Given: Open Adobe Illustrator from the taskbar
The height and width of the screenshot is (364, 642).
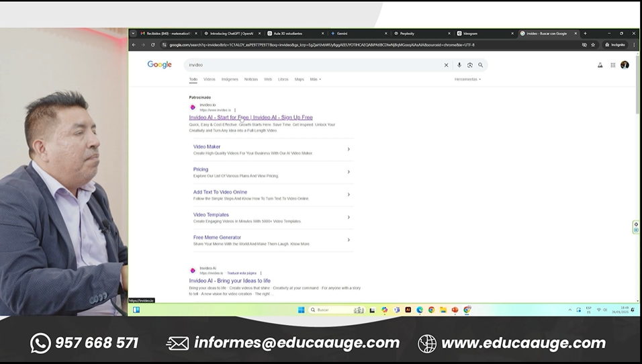Looking at the screenshot, I should (x=408, y=310).
